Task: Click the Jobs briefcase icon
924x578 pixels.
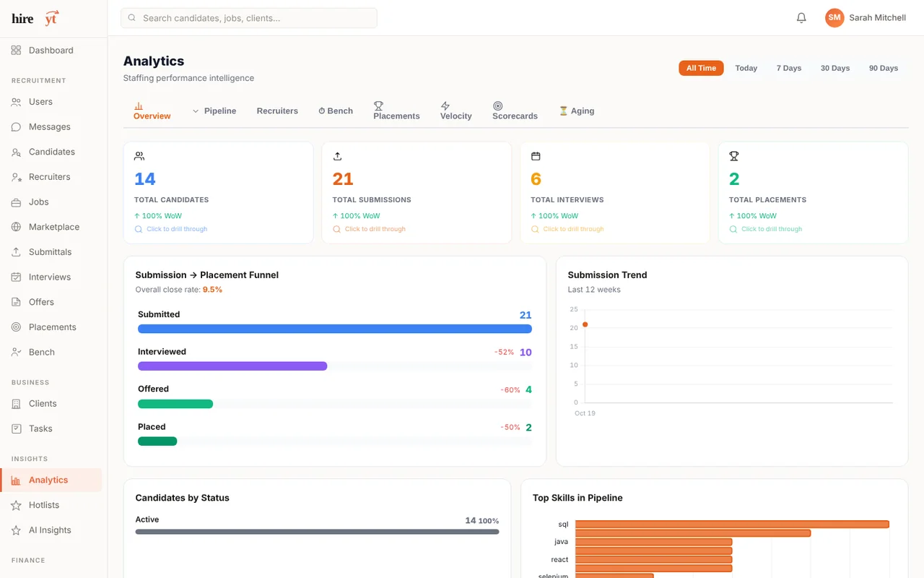Action: [16, 202]
